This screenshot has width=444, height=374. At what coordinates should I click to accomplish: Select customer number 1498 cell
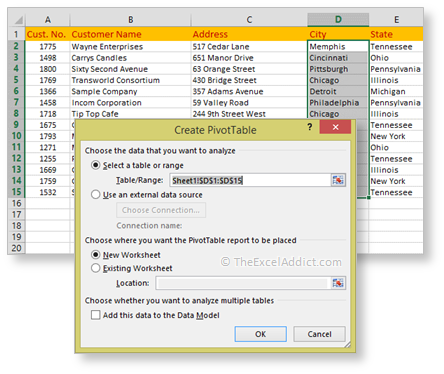48,58
